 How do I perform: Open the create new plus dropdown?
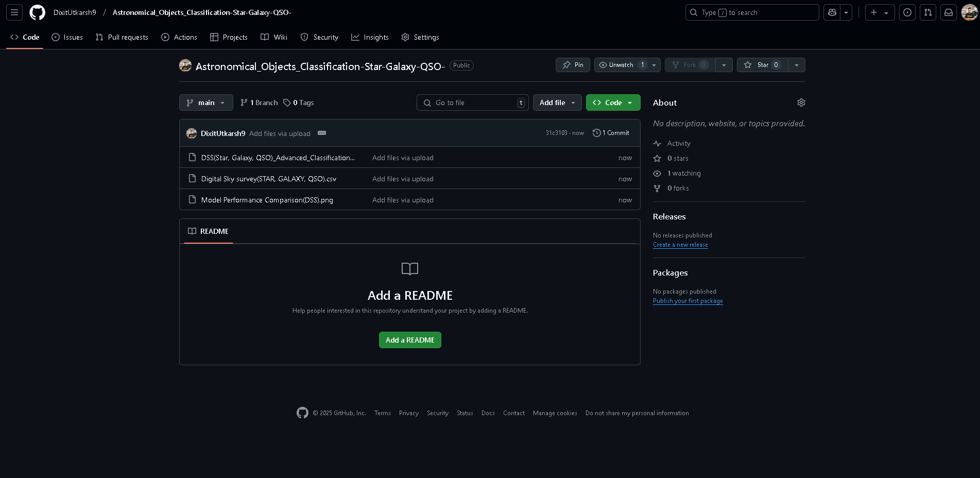880,12
